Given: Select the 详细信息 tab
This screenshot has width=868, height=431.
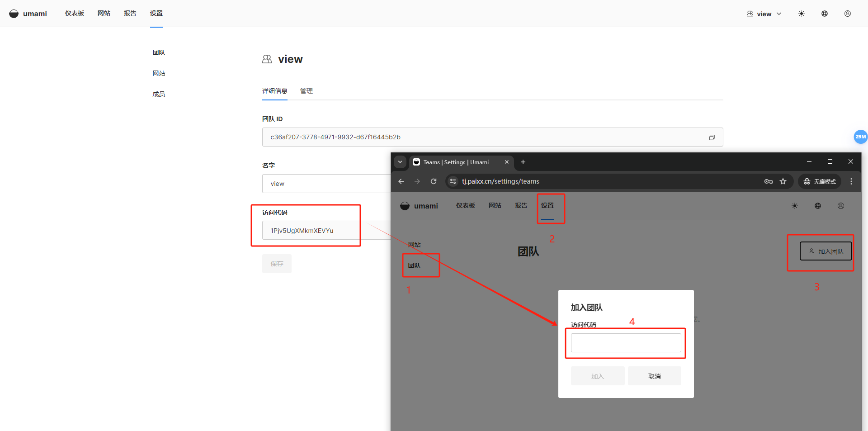Looking at the screenshot, I should click(x=274, y=91).
